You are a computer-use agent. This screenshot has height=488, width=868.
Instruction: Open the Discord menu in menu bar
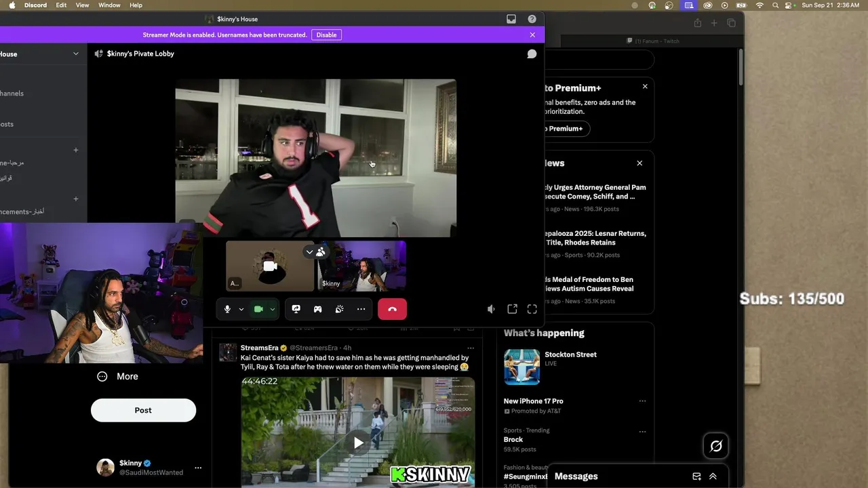pyautogui.click(x=35, y=5)
